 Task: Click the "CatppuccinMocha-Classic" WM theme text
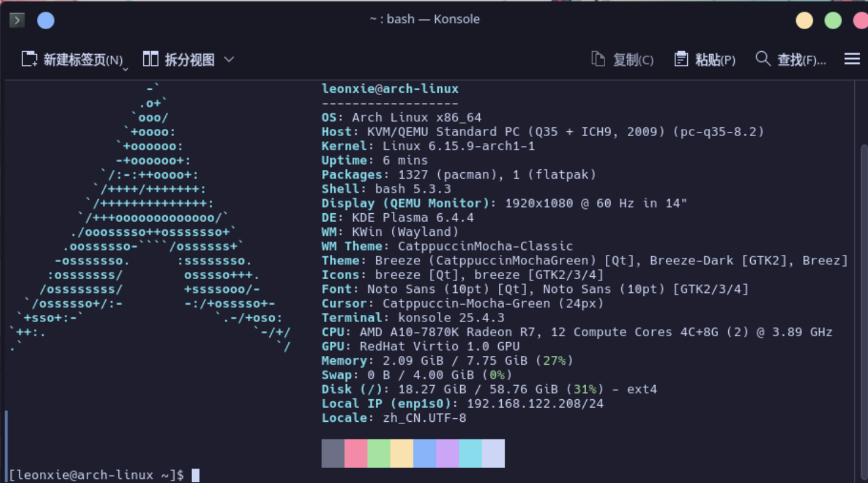pyautogui.click(x=485, y=246)
